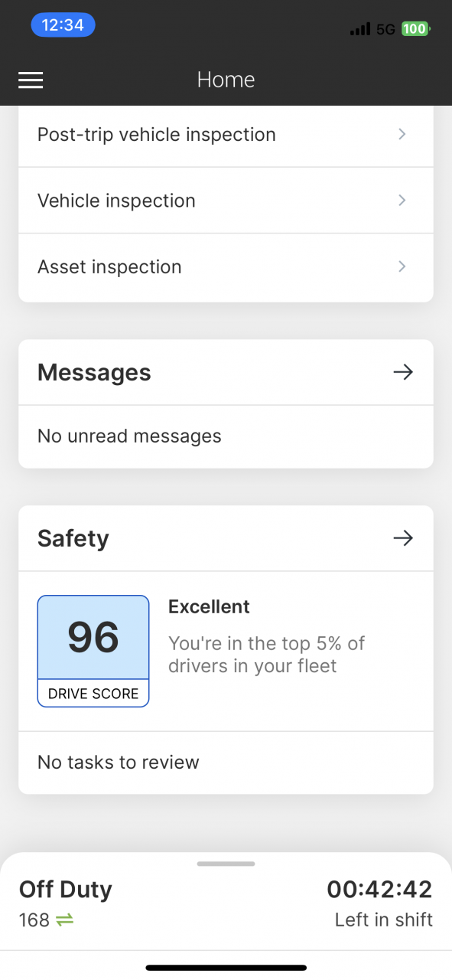Open the No tasks to review row
This screenshot has width=452, height=980.
tap(226, 763)
